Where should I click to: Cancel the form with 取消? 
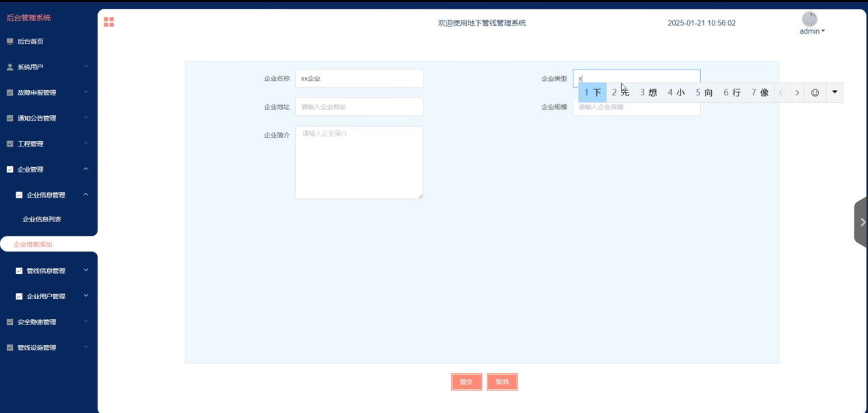[503, 382]
